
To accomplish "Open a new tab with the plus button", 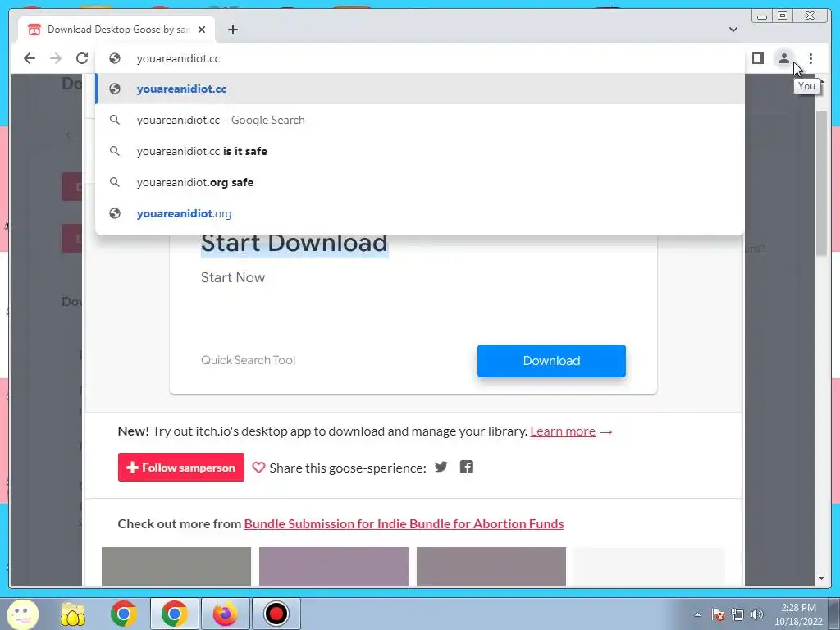I will pos(232,30).
